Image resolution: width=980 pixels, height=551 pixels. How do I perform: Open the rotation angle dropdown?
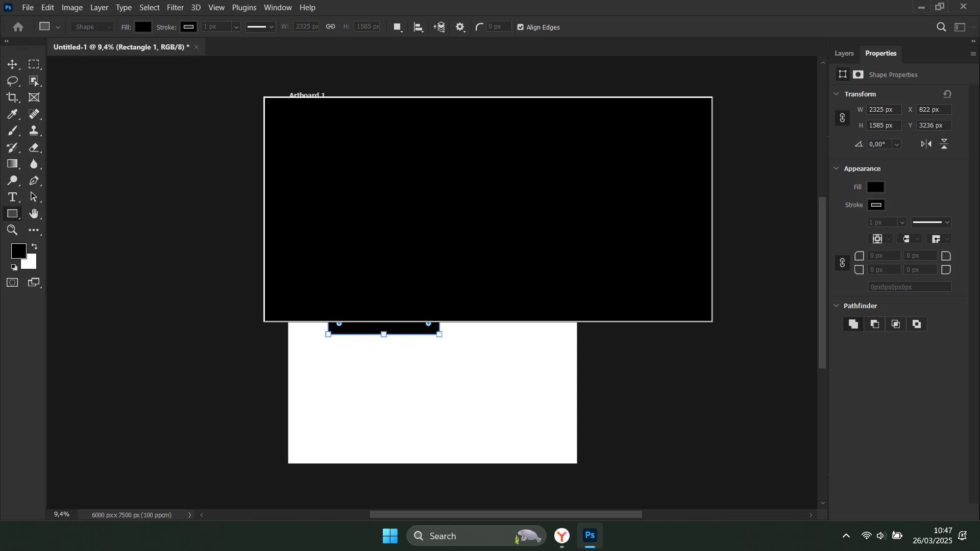(x=897, y=144)
